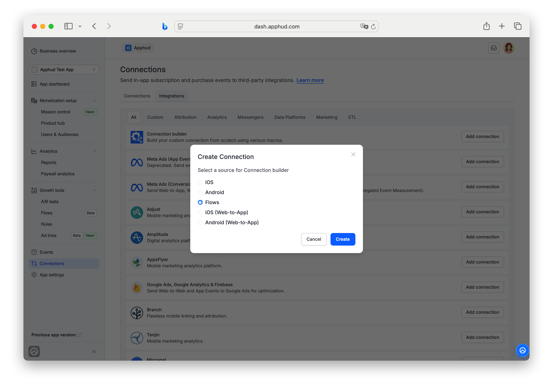
Task: Filter integrations by Attribution tab
Action: (x=185, y=117)
